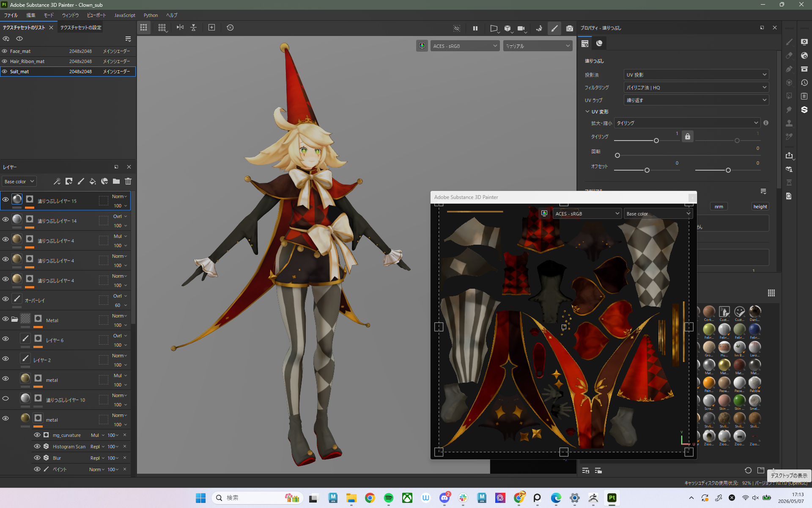Screen dimensions: 812x508
Task: Adjust the タイリング slider handle
Action: 656,141
